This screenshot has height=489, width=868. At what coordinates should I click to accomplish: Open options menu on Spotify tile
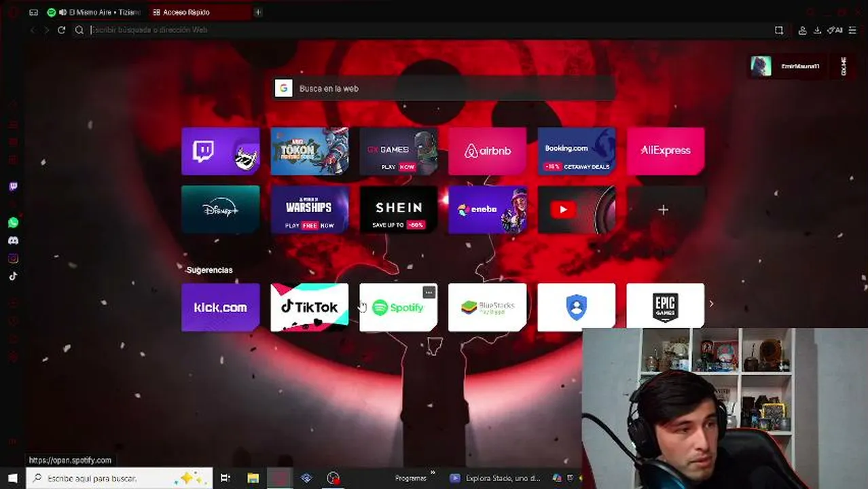pyautogui.click(x=429, y=292)
